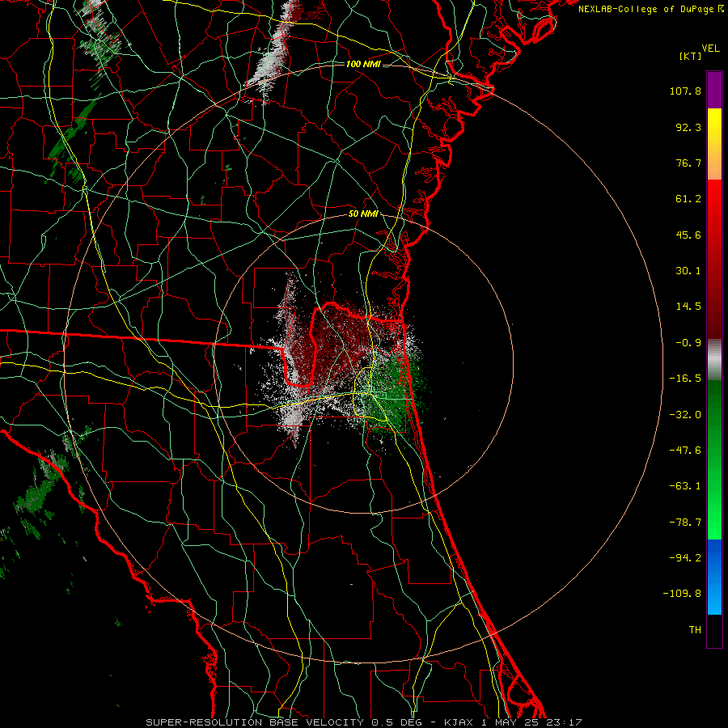Click the -47.6 velocity scale value
This screenshot has height=728, width=728.
[x=685, y=451]
